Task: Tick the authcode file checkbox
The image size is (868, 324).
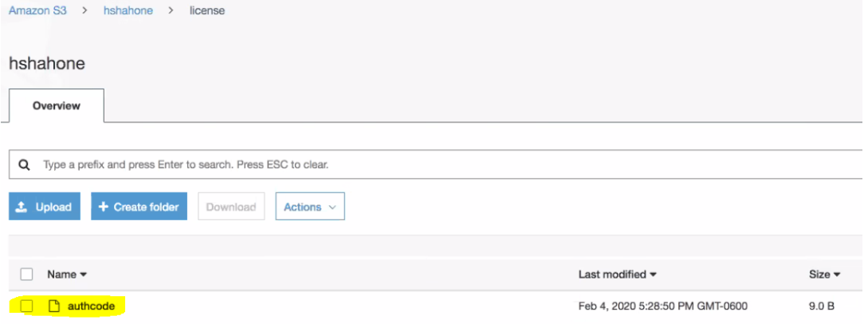Action: click(26, 306)
